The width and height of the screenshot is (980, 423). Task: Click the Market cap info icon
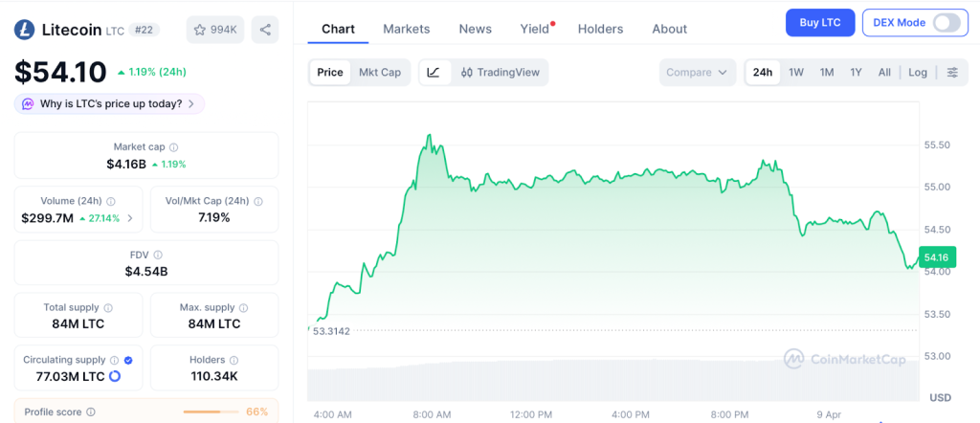[173, 147]
